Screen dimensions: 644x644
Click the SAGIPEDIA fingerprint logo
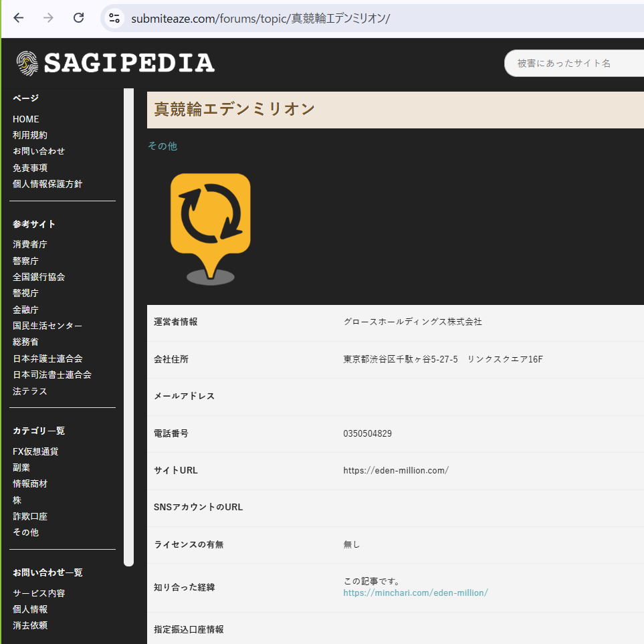coord(28,63)
